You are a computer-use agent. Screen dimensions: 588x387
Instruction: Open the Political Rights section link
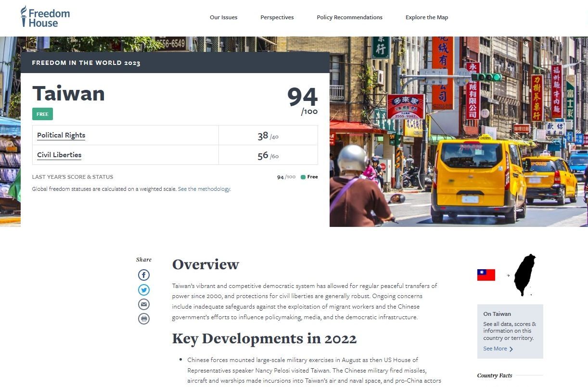click(x=61, y=135)
